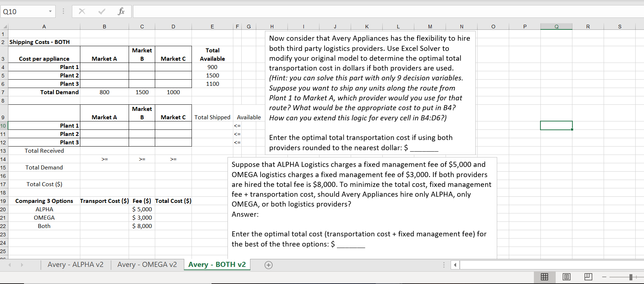
Task: Cancel the formula bar entry
Action: pos(82,11)
